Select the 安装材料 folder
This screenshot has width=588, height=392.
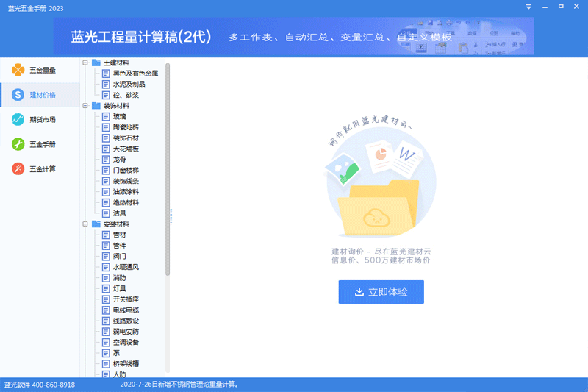coord(116,224)
